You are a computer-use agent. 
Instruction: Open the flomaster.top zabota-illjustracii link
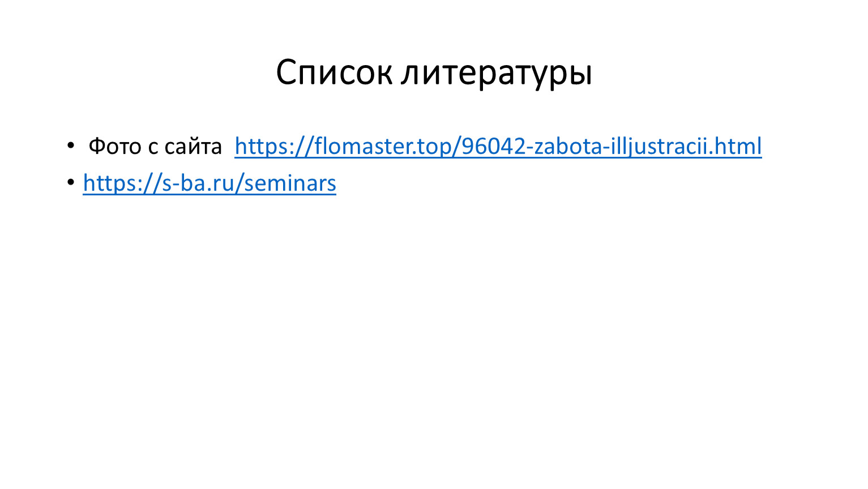point(498,146)
